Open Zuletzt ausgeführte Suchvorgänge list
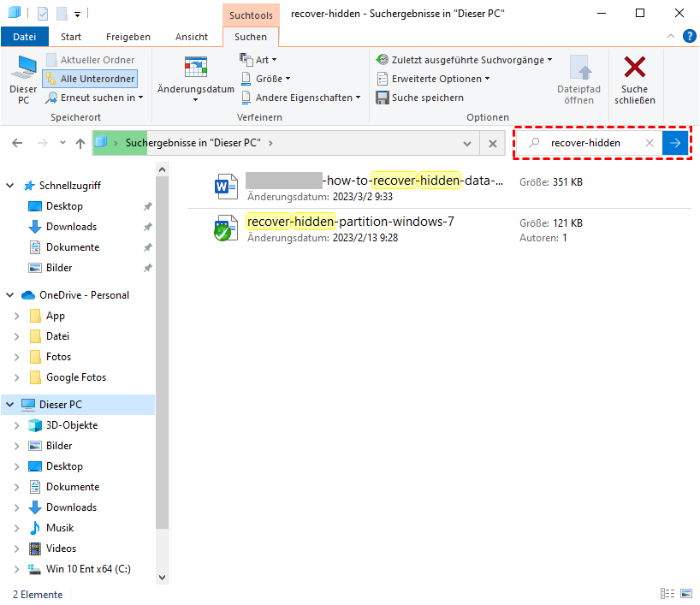Image resolution: width=700 pixels, height=605 pixels. pos(465,59)
